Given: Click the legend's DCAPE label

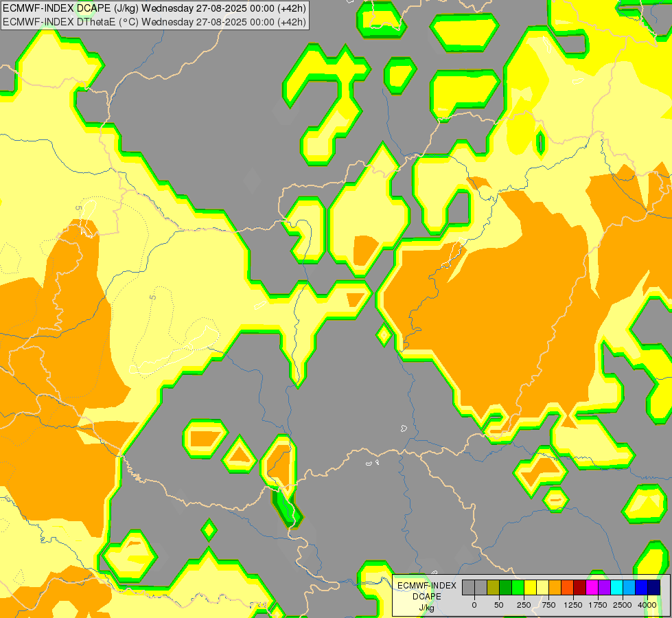Looking at the screenshot, I should (427, 597).
